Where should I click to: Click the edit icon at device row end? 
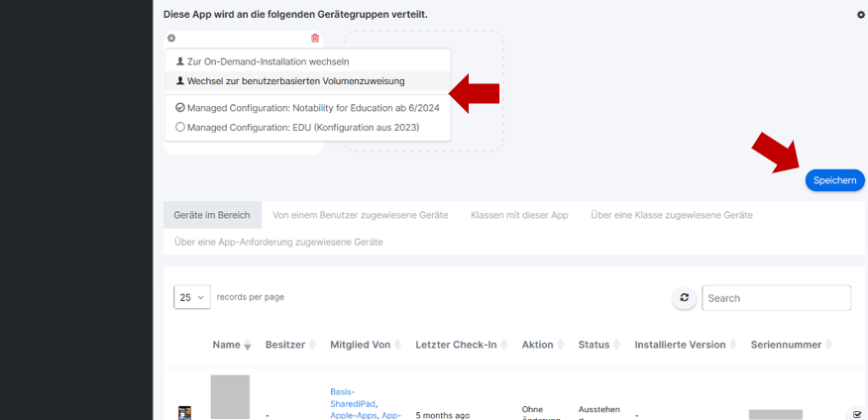pyautogui.click(x=857, y=414)
